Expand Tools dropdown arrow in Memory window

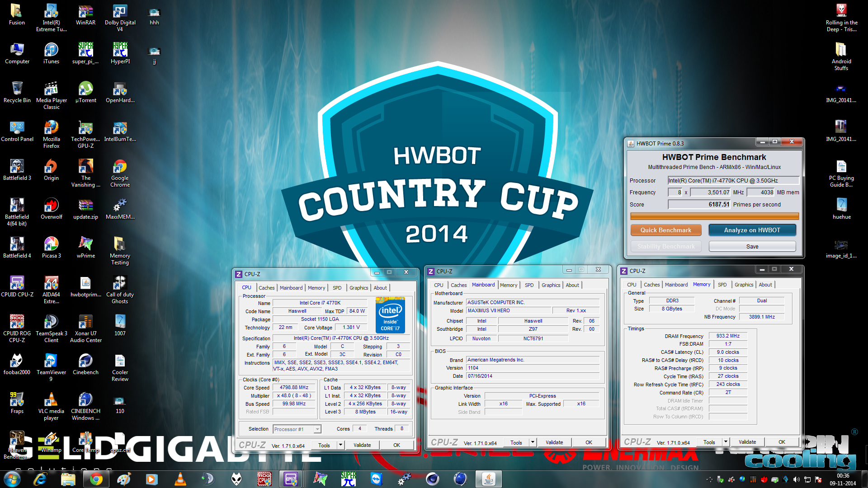tap(726, 442)
